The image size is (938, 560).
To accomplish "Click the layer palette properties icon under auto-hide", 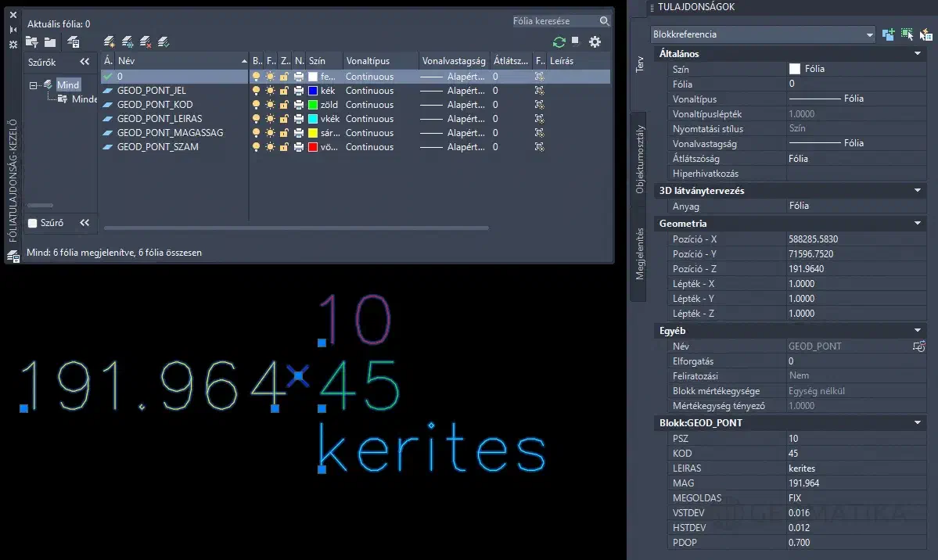I will click(x=13, y=45).
